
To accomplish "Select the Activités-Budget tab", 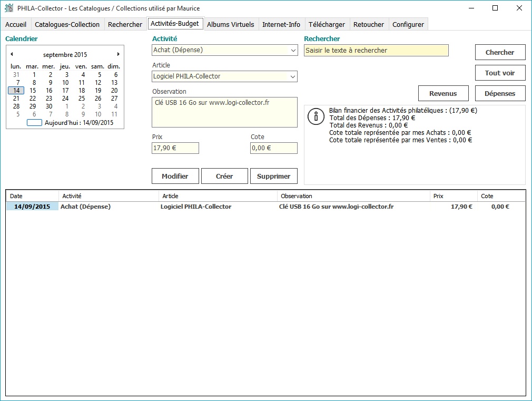I will 175,24.
